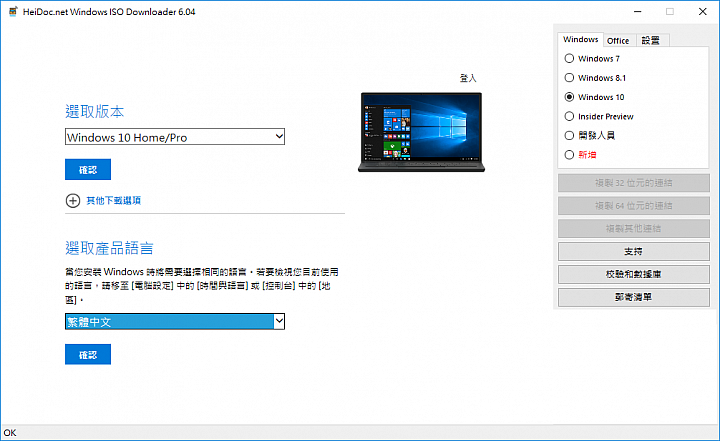Image resolution: width=720 pixels, height=441 pixels.
Task: Switch to the 設置 tab
Action: click(x=651, y=40)
